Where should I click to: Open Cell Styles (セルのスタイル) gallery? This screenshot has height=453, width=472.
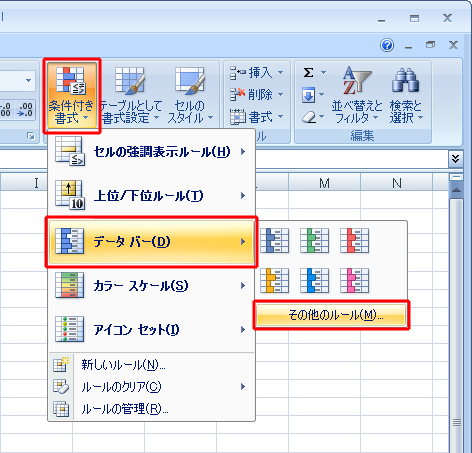click(x=190, y=95)
